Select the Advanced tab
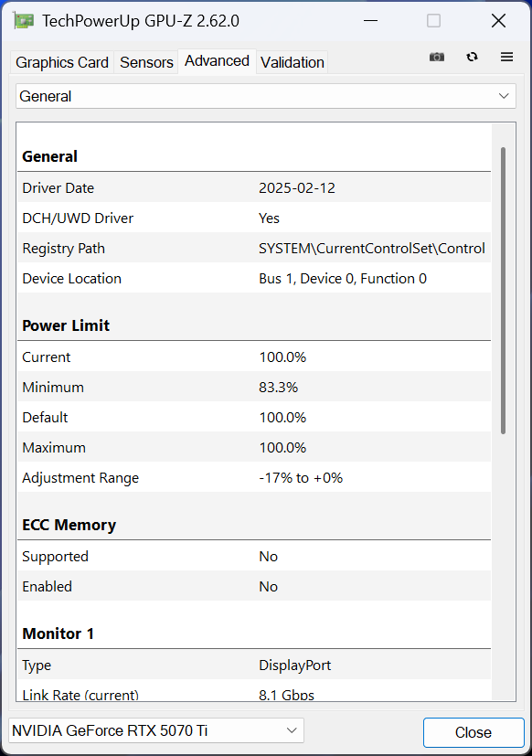Viewport: 532px width, 756px height. coord(217,60)
